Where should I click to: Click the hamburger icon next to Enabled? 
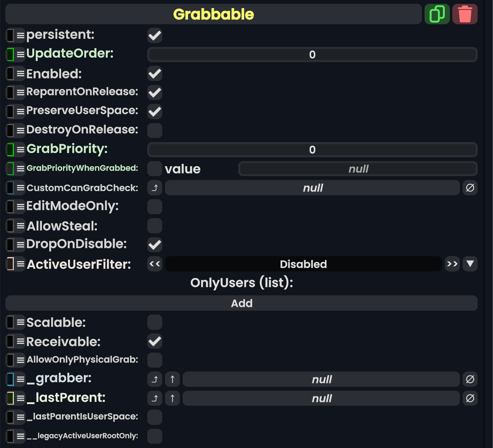(x=20, y=73)
